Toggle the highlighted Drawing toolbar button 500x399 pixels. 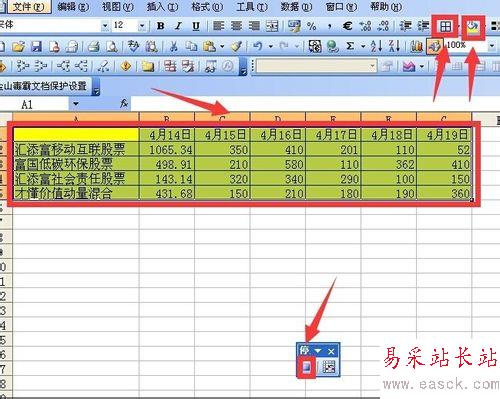coord(434,46)
